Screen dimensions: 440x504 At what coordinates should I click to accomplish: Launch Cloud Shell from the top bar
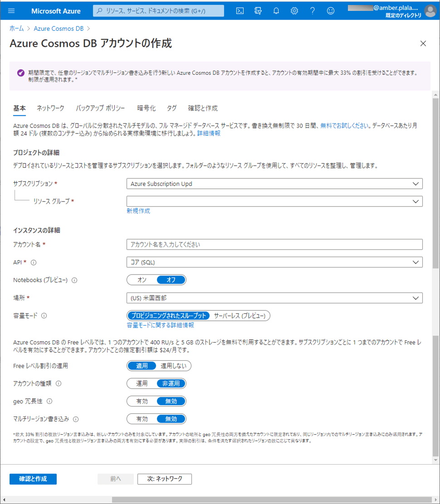(240, 11)
